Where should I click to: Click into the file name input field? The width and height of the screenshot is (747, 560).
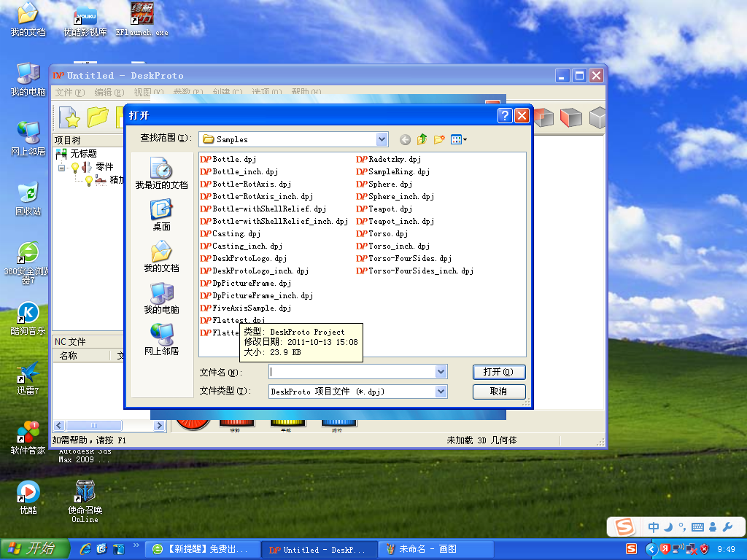[352, 372]
